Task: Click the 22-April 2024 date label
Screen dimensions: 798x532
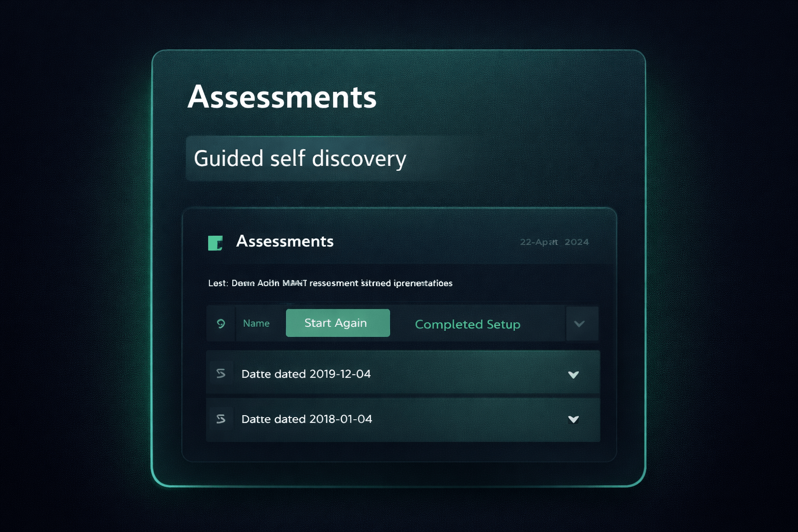Action: (554, 242)
